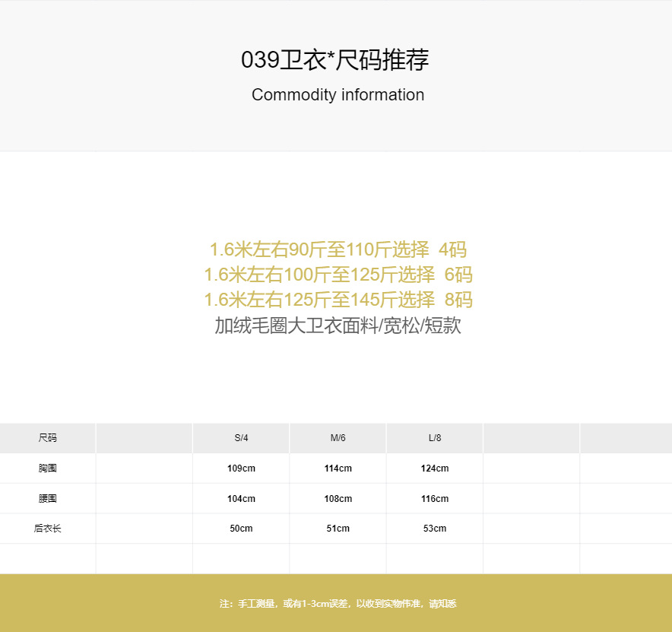The height and width of the screenshot is (632, 672).
Task: Select the description '加绒毛圈大卫衣面料/宽松/短款'
Action: pos(338,326)
